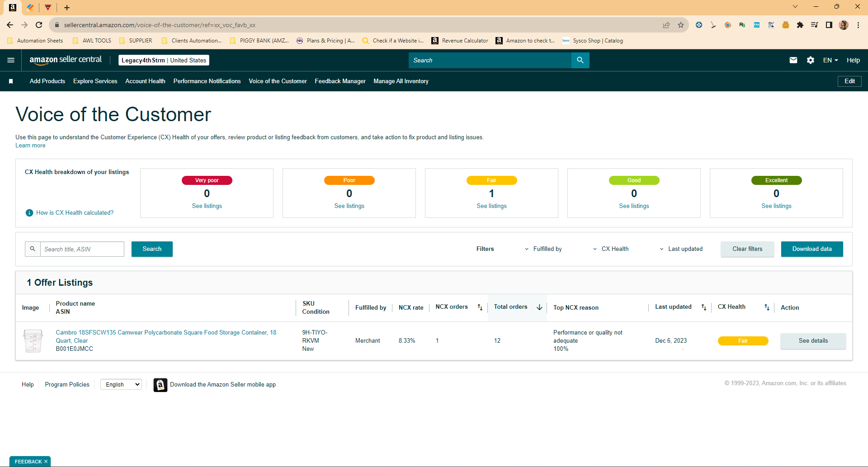
Task: Close the FEEDBACK tab at bottom
Action: click(46, 462)
